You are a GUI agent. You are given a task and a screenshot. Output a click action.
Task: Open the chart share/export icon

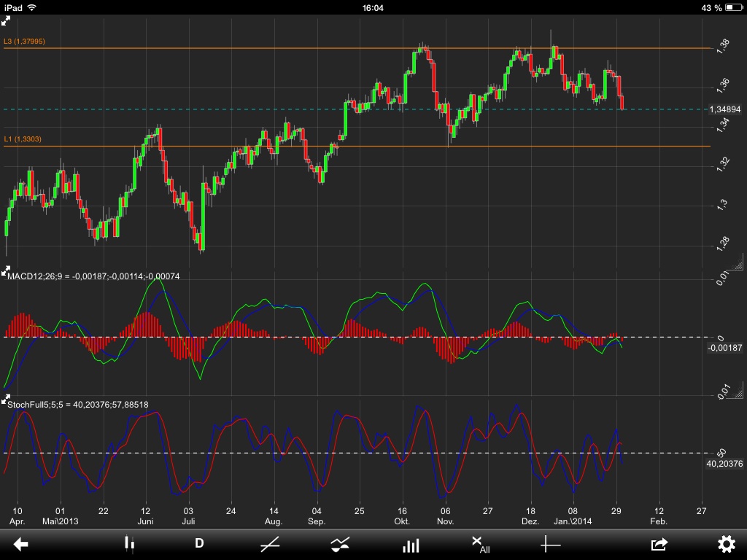click(657, 545)
